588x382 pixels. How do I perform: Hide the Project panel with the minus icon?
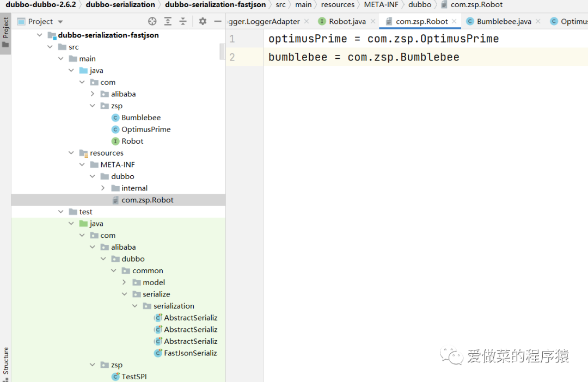click(218, 21)
